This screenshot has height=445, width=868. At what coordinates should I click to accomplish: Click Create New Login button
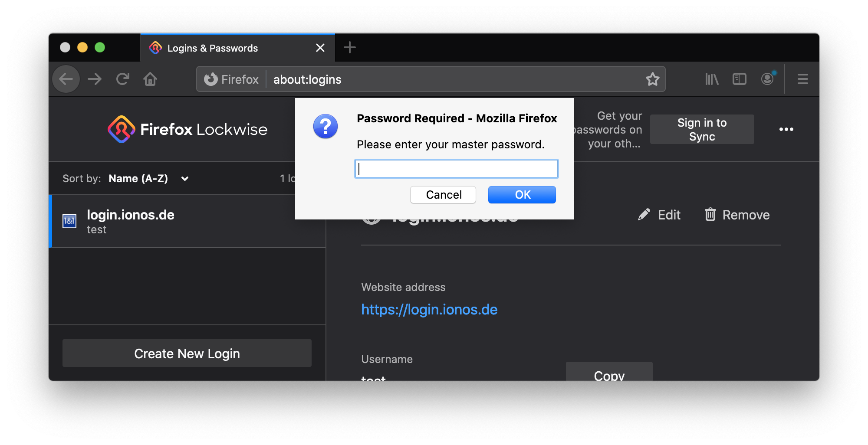(x=187, y=353)
